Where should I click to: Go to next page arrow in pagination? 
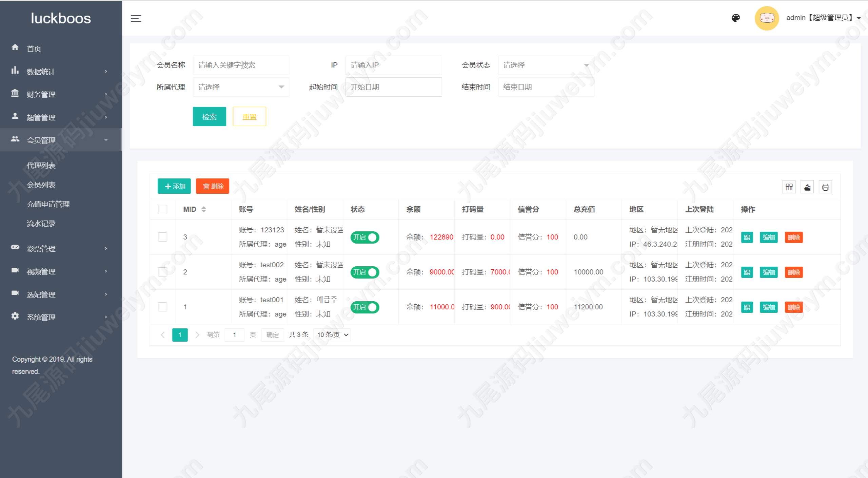coord(197,335)
